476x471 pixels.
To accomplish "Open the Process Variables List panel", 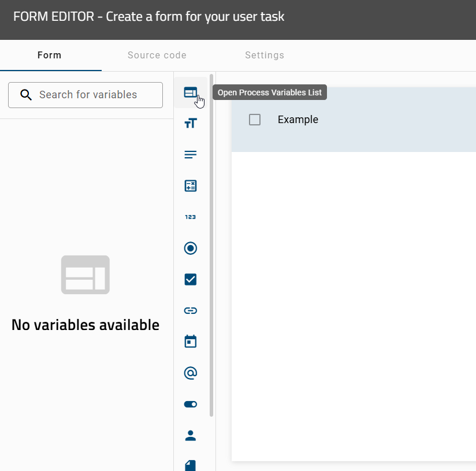I will [x=191, y=92].
